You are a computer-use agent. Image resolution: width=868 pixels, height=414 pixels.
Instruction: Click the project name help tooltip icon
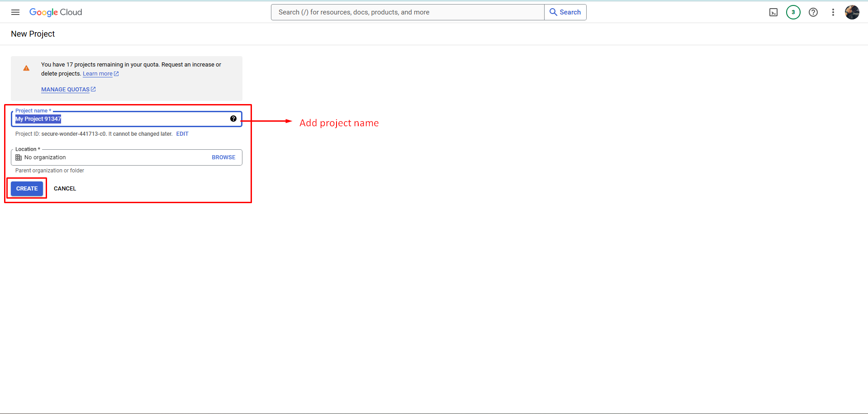point(233,119)
